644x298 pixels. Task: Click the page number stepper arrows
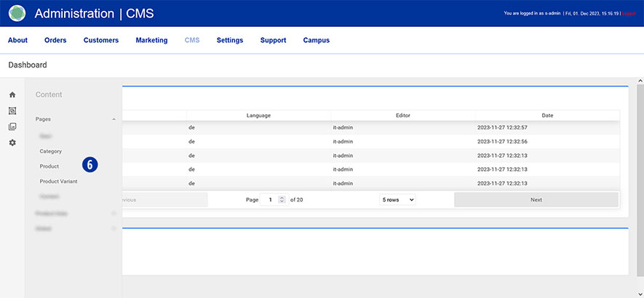282,200
